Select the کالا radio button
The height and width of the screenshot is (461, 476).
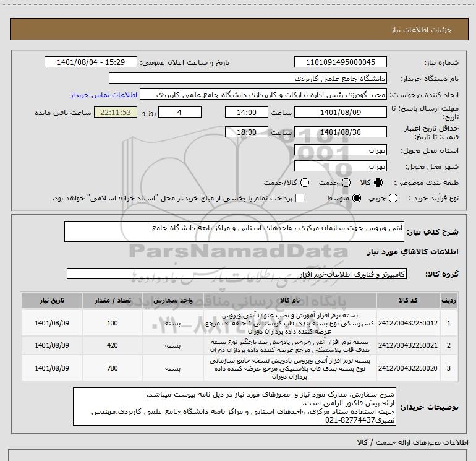tap(378, 183)
